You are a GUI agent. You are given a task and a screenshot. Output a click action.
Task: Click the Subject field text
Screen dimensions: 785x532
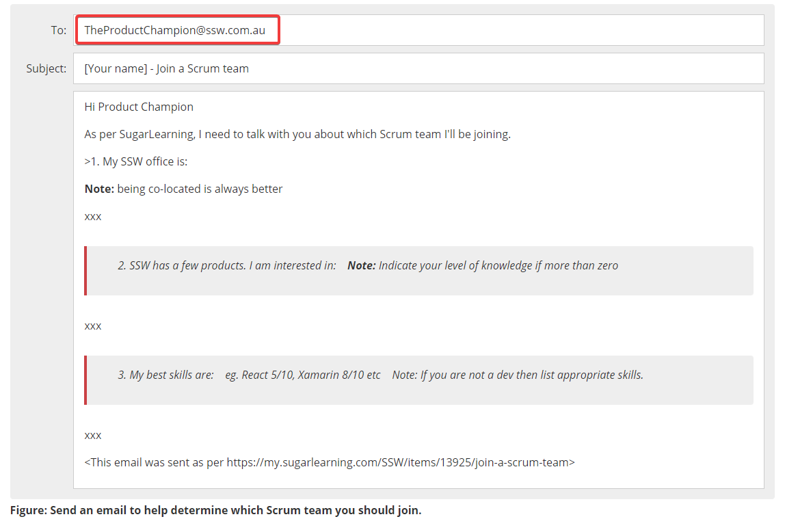click(x=166, y=68)
